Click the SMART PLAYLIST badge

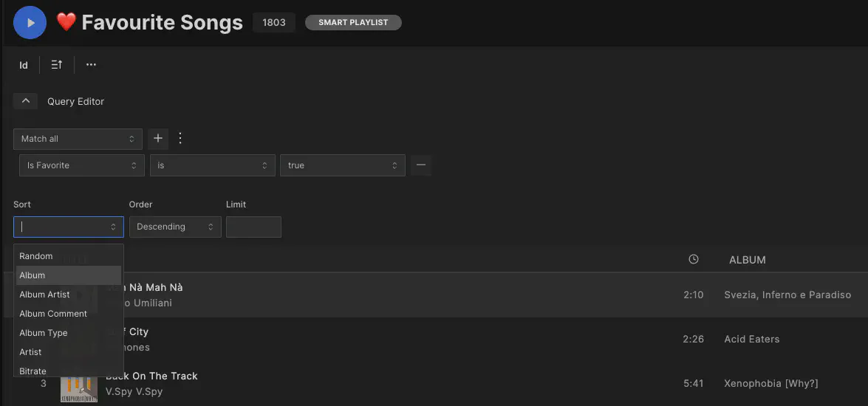(353, 23)
